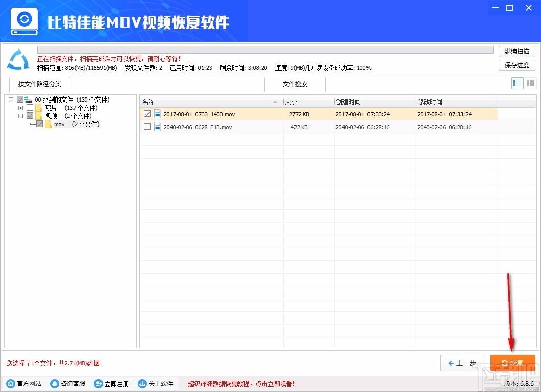
Task: Select 视频 (2 个文件) tree row
Action: (x=68, y=116)
